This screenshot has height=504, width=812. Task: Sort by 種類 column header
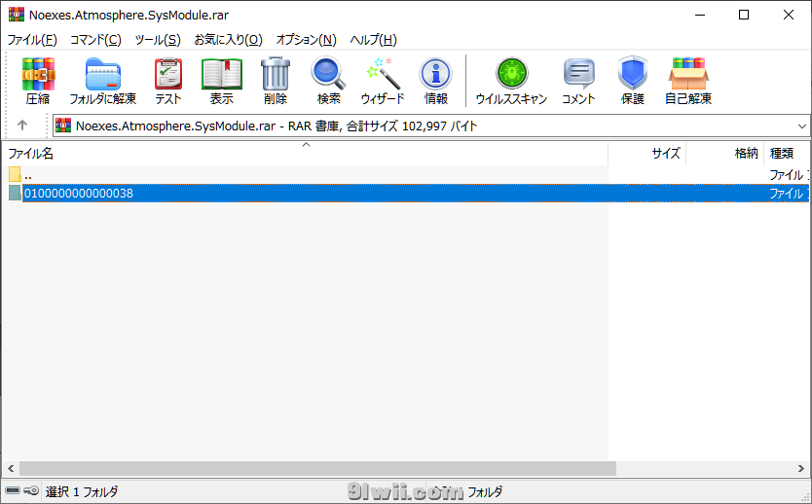tap(787, 153)
